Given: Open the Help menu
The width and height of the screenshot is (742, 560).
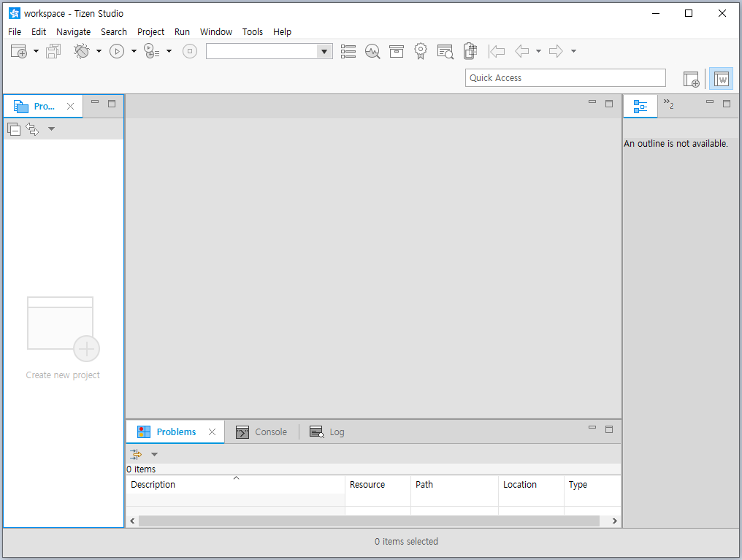Looking at the screenshot, I should click(x=283, y=31).
